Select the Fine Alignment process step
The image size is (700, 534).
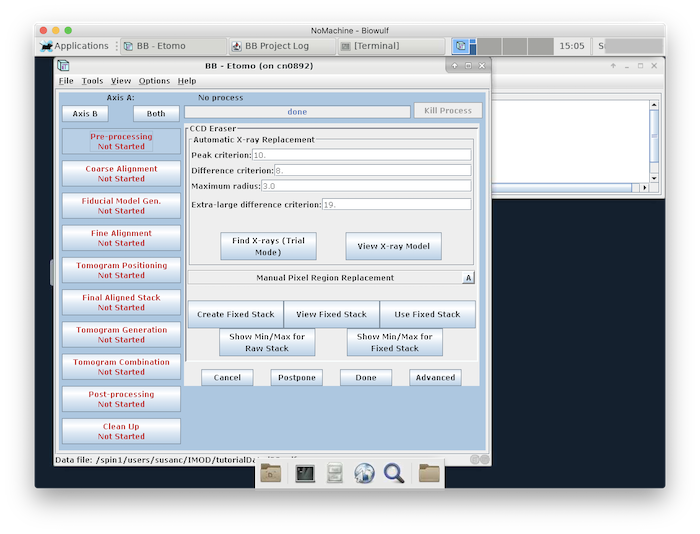point(121,238)
